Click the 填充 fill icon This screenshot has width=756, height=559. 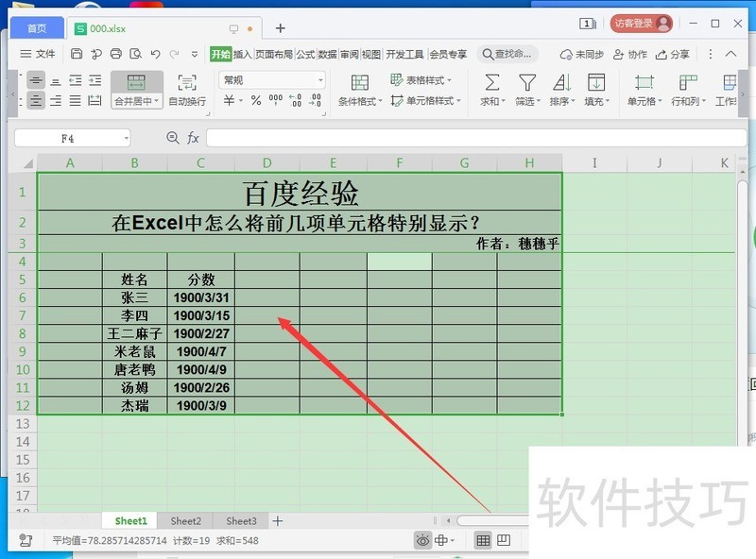[x=596, y=83]
